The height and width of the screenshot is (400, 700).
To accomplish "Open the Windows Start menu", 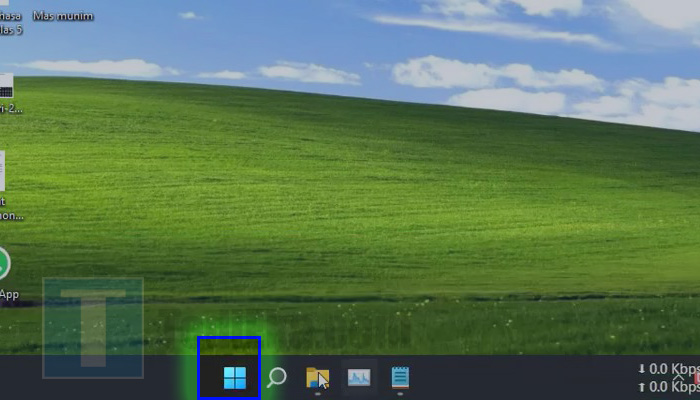I will point(235,378).
